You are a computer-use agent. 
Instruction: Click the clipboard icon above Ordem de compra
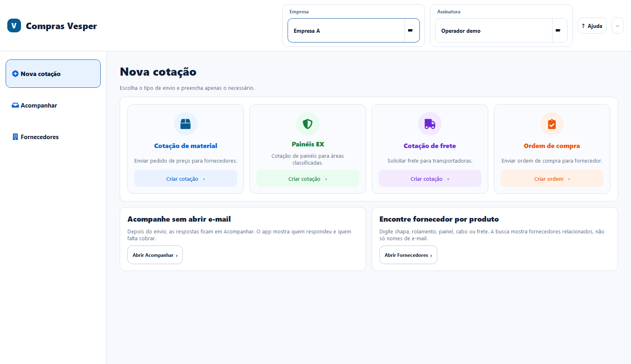552,124
